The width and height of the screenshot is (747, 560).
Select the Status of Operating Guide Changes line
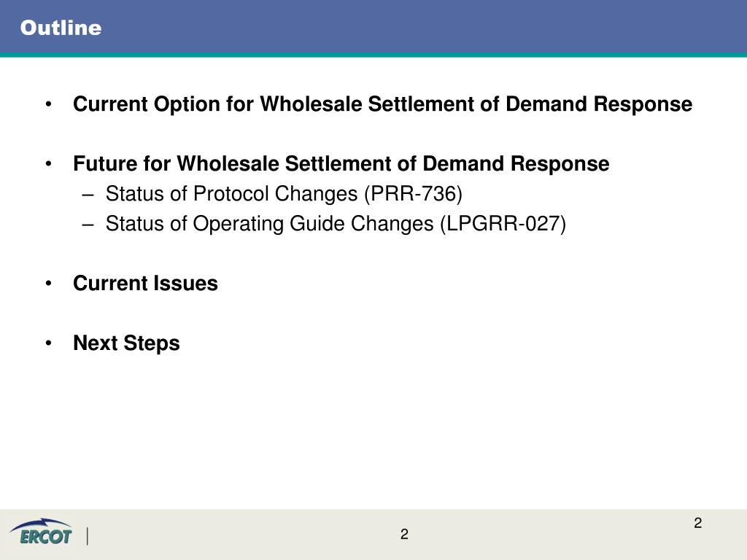336,224
